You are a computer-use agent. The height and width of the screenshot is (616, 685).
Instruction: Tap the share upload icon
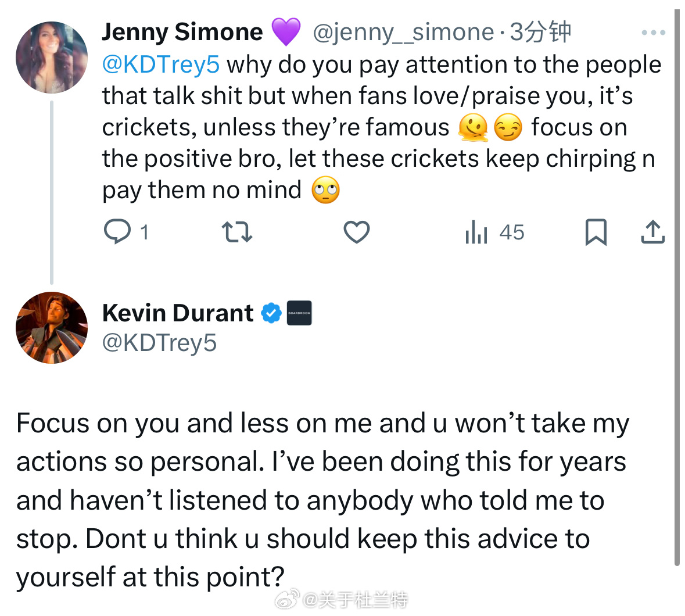[x=652, y=232]
